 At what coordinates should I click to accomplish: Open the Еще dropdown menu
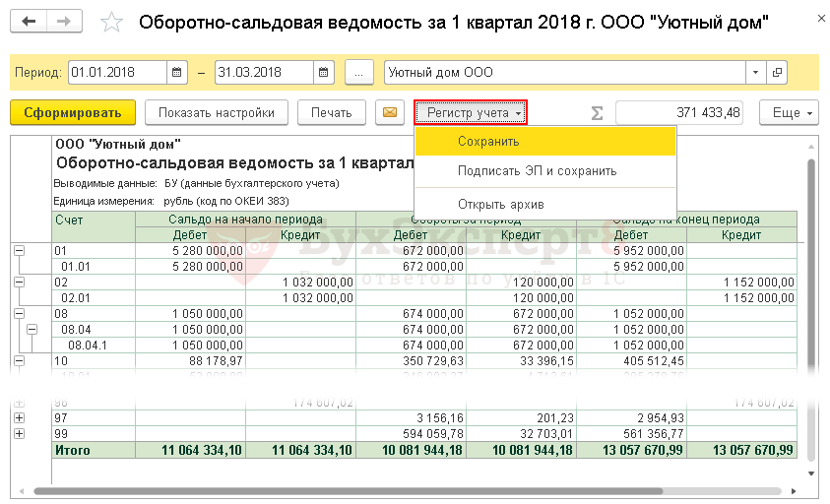point(789,112)
